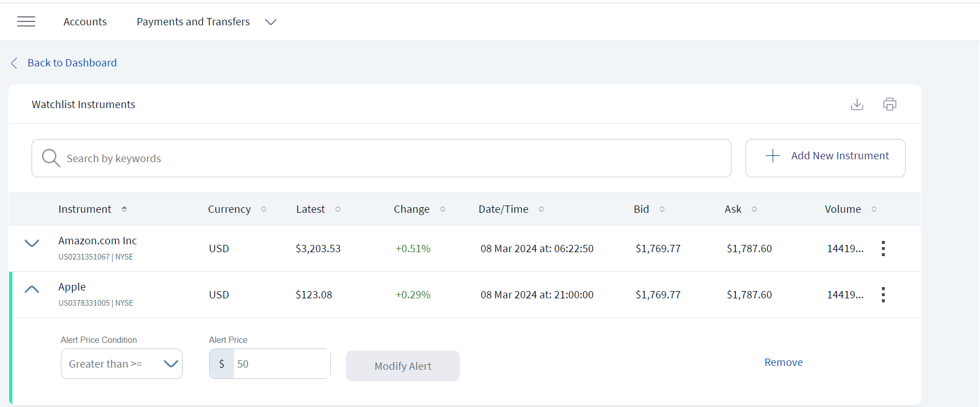Click 08 Mar 2024 at: 21:00:00
Viewport: 980px width, 407px height.
pyautogui.click(x=537, y=294)
